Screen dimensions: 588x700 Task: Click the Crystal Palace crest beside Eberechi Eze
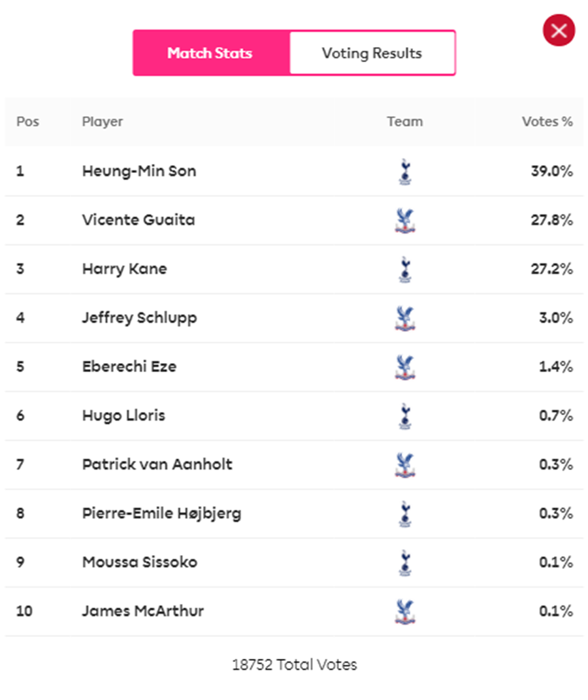click(x=405, y=367)
